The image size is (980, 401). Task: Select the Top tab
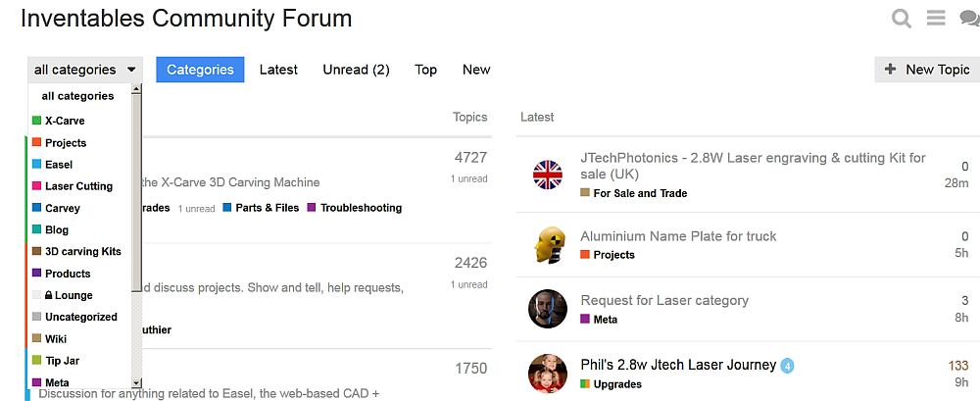pyautogui.click(x=425, y=70)
